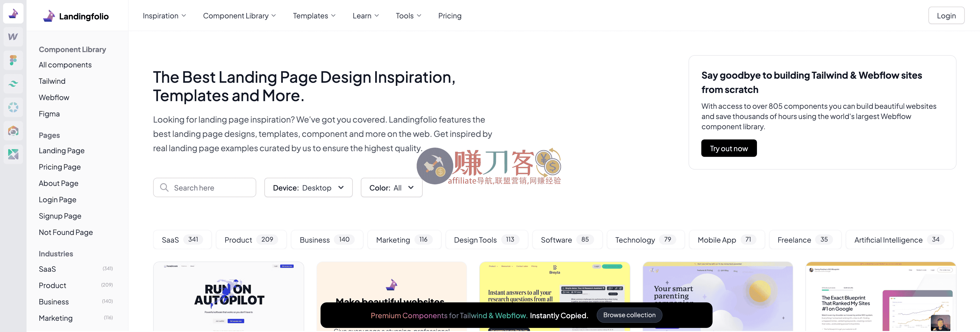Open the Make beautiful websites thumbnail
This screenshot has height=332, width=980.
(x=391, y=282)
